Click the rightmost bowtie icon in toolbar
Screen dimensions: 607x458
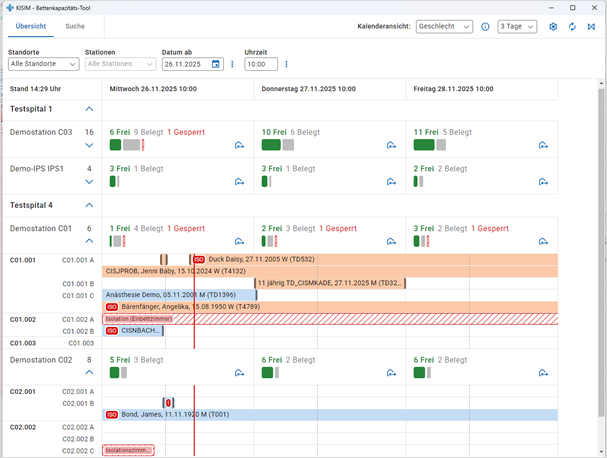tap(590, 27)
